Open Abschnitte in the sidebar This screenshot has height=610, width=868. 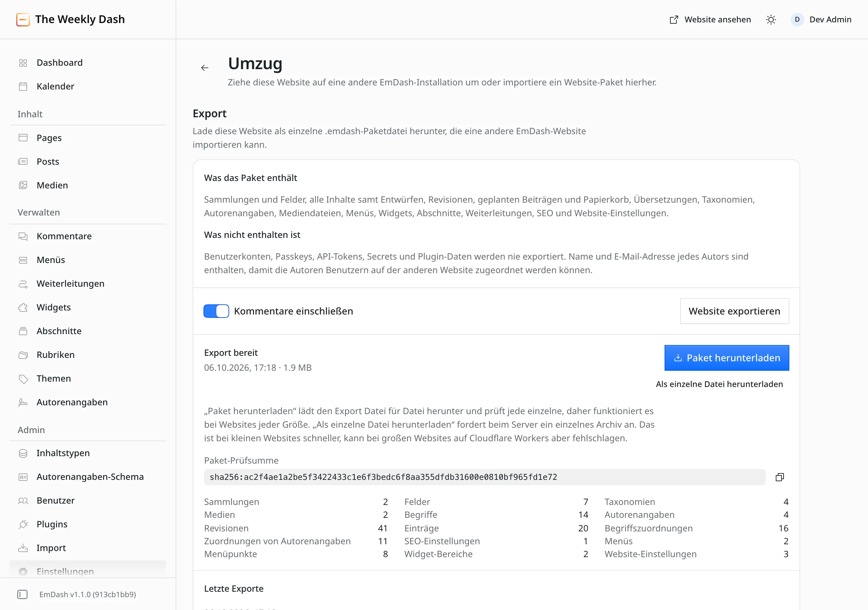point(88,331)
